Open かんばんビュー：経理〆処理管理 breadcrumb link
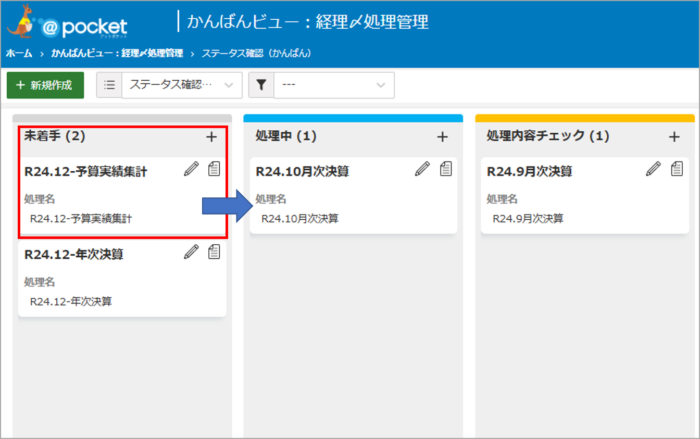 point(117,53)
